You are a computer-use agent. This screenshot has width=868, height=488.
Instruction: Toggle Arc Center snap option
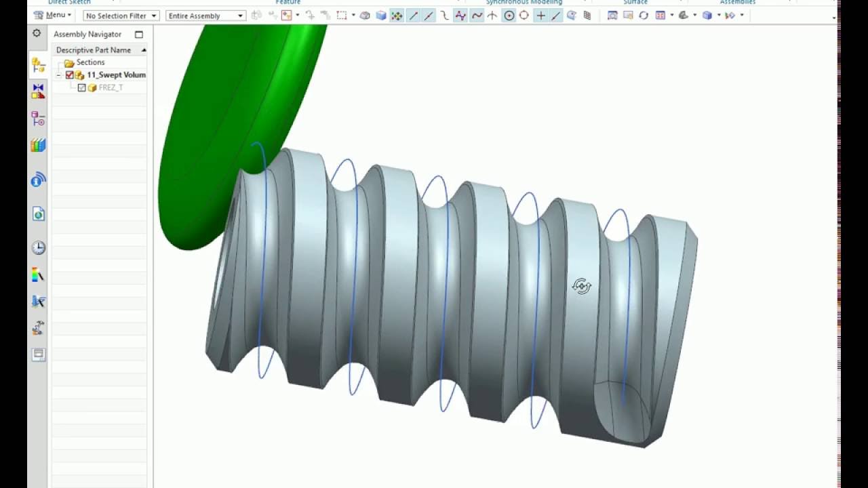tap(509, 16)
